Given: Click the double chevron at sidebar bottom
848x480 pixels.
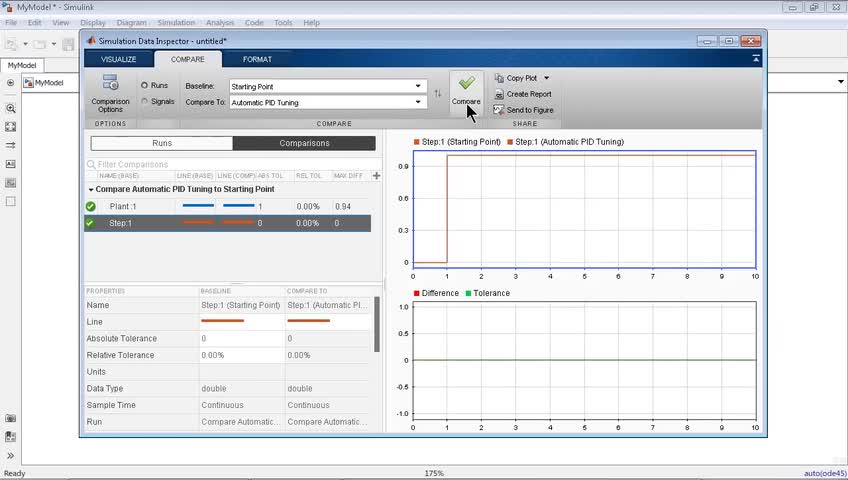Looking at the screenshot, I should [x=10, y=456].
